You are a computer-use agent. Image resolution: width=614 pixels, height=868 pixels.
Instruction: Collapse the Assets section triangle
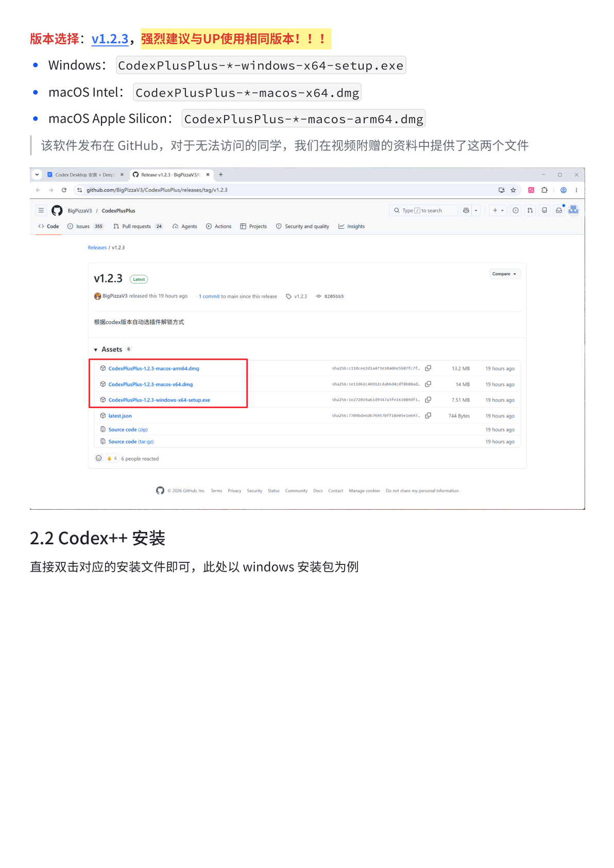click(96, 349)
